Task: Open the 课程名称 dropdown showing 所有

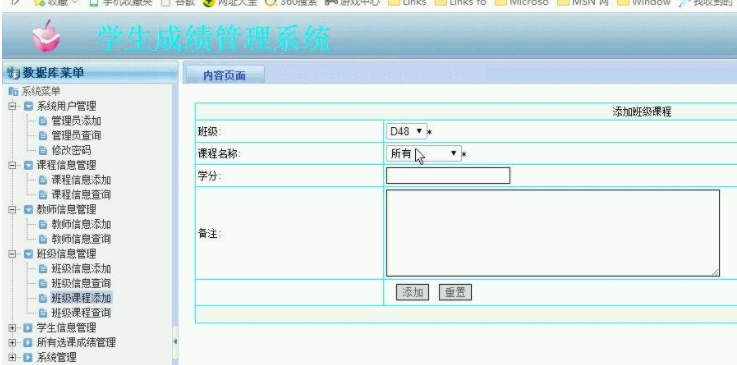Action: (423, 153)
